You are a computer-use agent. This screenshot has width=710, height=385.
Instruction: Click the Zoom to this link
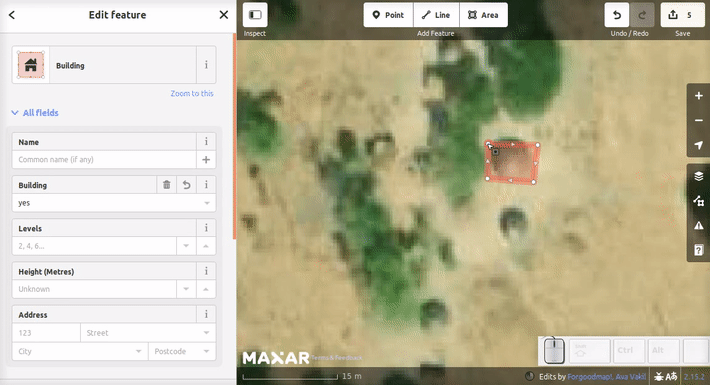tap(192, 93)
